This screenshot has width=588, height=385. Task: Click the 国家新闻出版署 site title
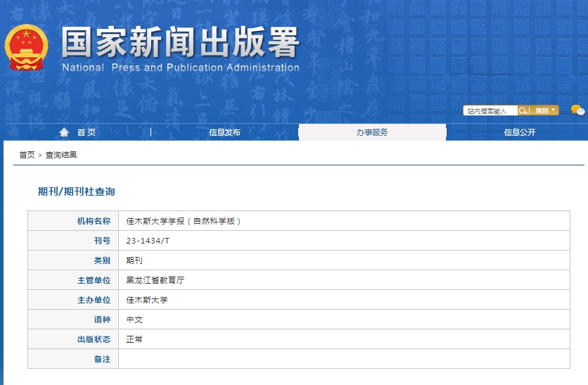point(180,44)
